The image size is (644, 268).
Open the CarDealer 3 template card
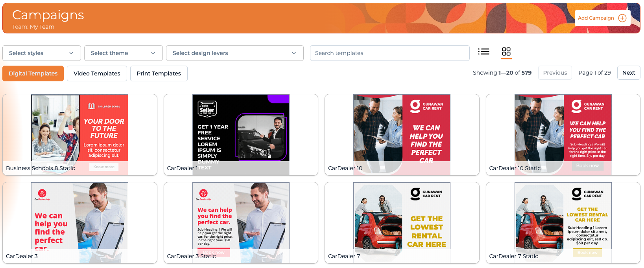tap(80, 223)
